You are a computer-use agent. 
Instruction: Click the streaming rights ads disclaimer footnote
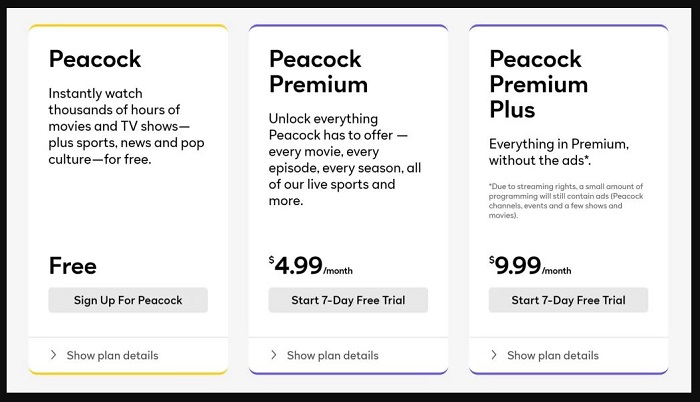(x=566, y=201)
